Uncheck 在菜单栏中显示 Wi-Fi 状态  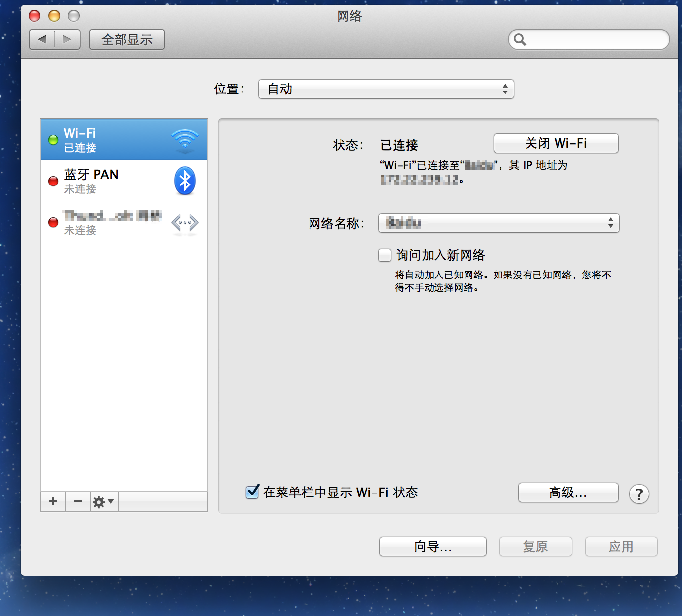[252, 492]
